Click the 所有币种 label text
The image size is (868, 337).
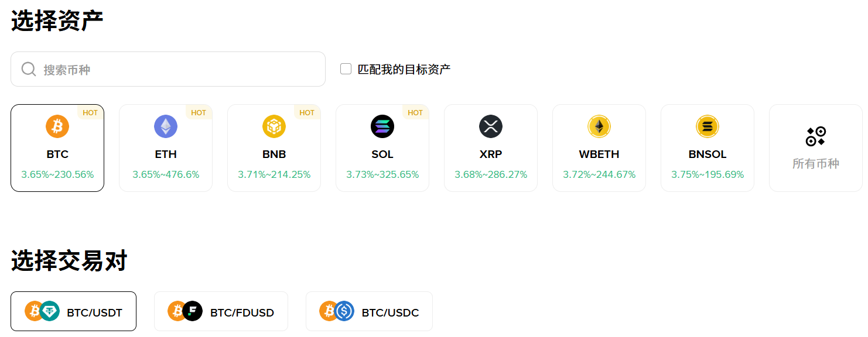pyautogui.click(x=815, y=164)
